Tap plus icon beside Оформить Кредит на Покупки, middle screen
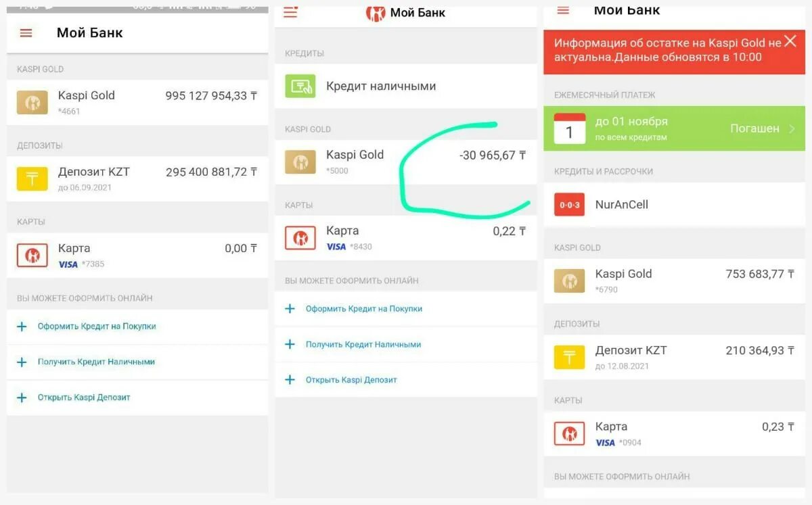The width and height of the screenshot is (812, 505). point(290,309)
